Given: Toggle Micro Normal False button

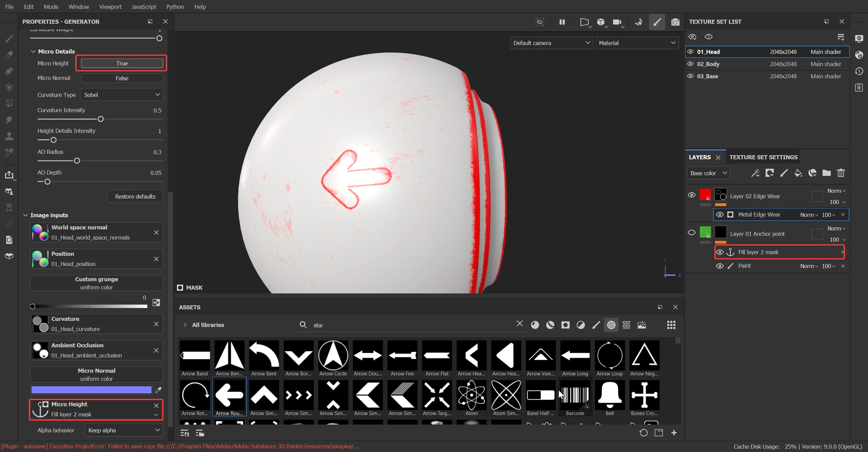Looking at the screenshot, I should click(122, 78).
